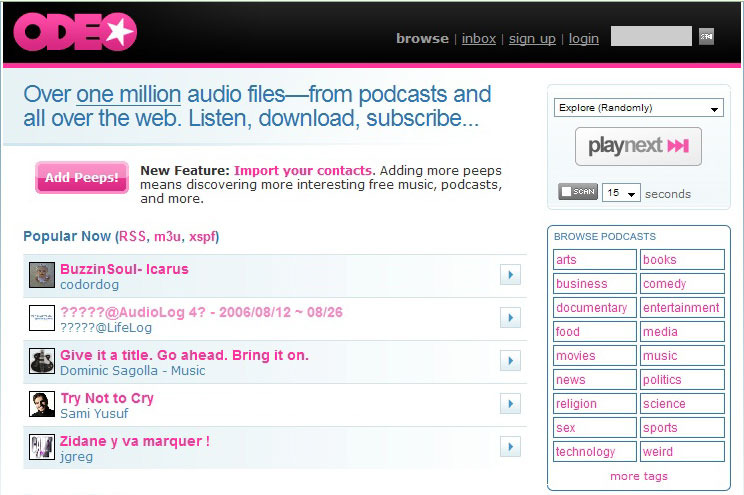The height and width of the screenshot is (495, 744).
Task: Click 'Dominic Sagolla - Music' channel name
Action: pos(133,371)
